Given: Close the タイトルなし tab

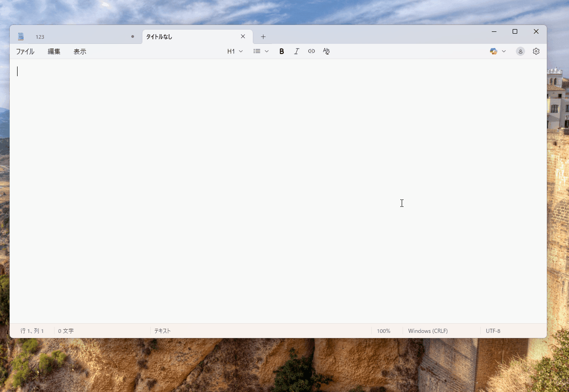Looking at the screenshot, I should coord(243,36).
